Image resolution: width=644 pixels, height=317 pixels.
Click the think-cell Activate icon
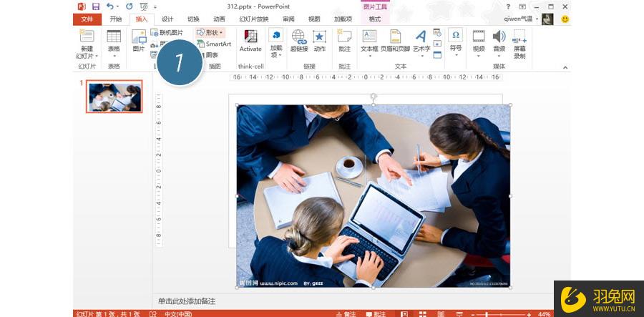(x=250, y=36)
